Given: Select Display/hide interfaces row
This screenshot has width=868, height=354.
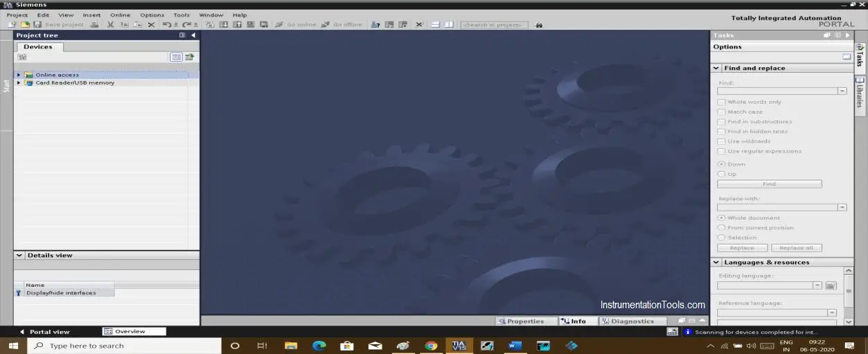Looking at the screenshot, I should (64, 293).
